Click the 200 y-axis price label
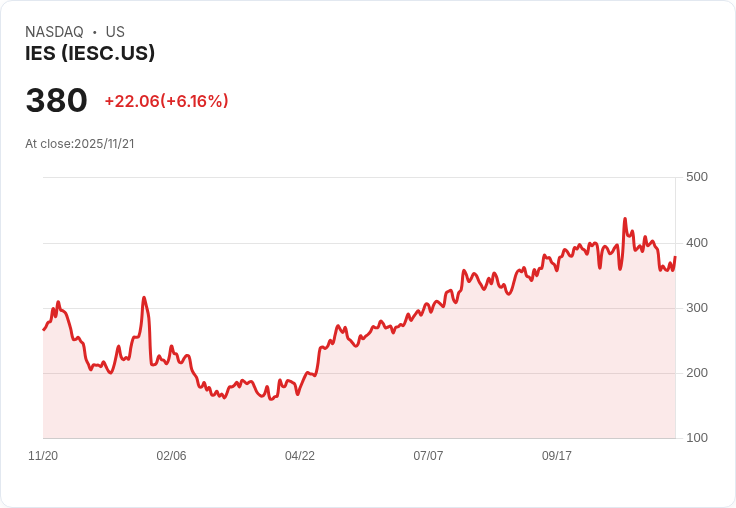736x508 pixels. coord(697,373)
